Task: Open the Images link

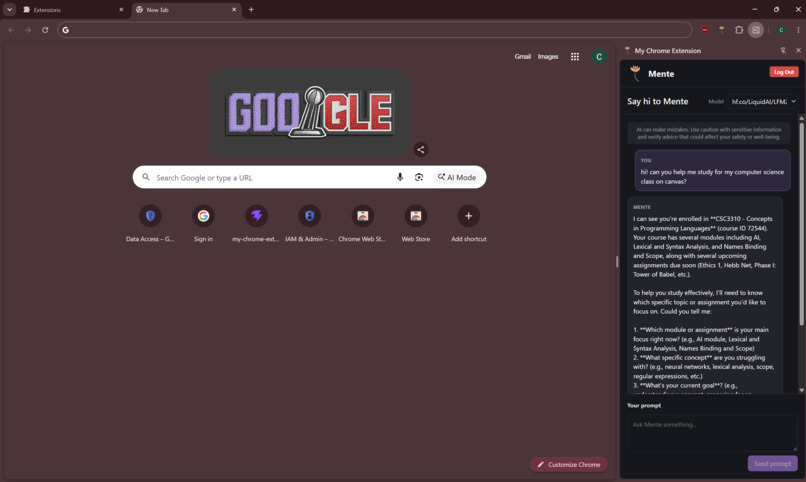Action: (x=547, y=57)
